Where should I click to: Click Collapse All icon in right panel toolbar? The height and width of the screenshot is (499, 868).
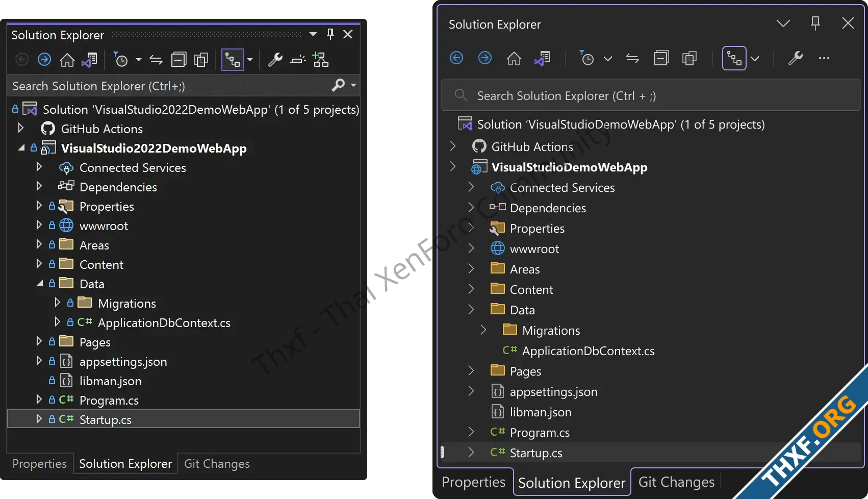[x=661, y=58]
